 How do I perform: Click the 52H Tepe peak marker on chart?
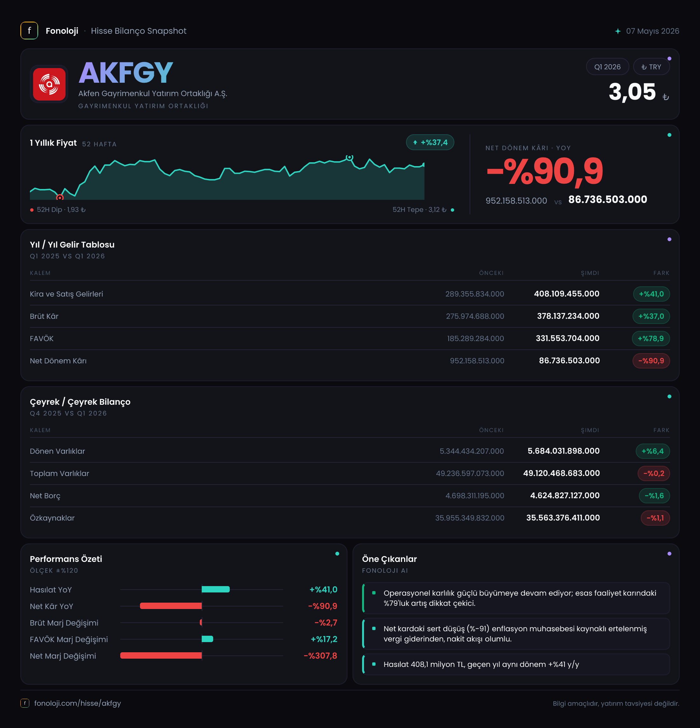349,157
